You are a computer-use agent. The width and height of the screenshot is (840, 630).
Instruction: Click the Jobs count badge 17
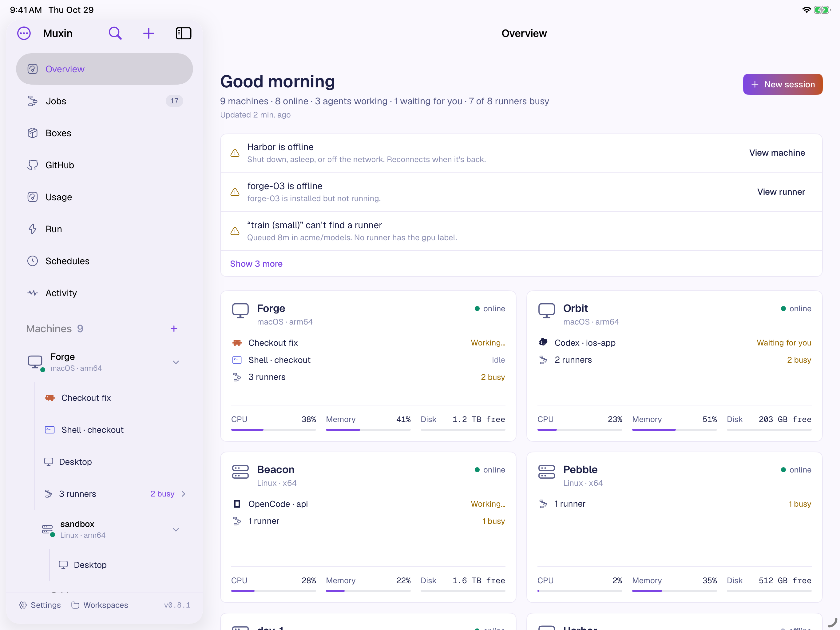click(174, 101)
